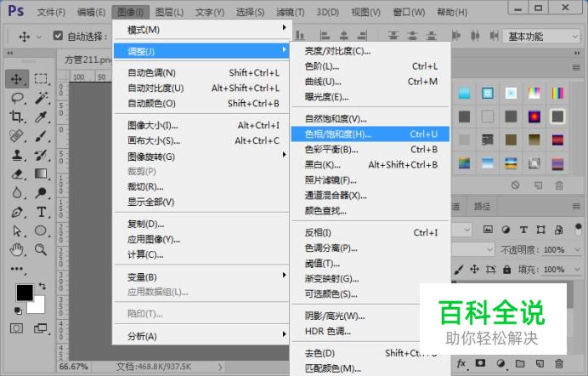Click the foreground black color swatch
The height and width of the screenshot is (376, 588).
click(25, 293)
